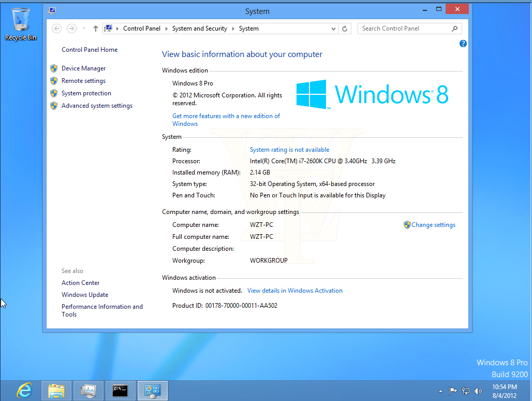
Task: Launch Internet Explorer from the taskbar
Action: pyautogui.click(x=25, y=391)
